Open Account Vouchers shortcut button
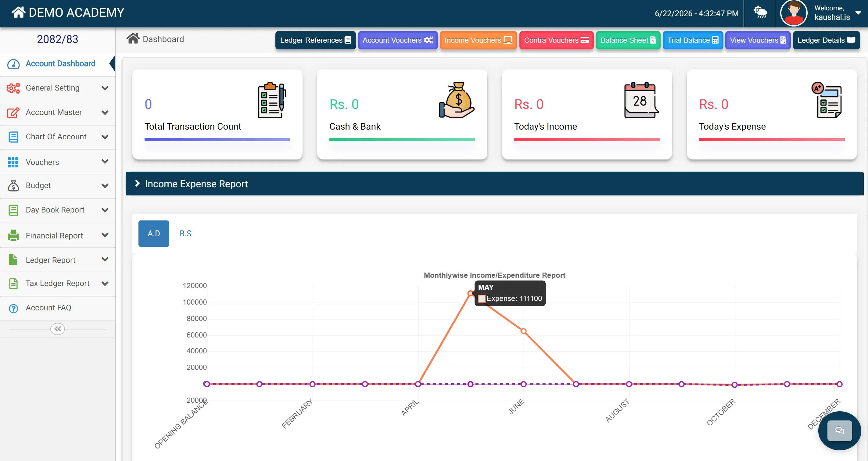The width and height of the screenshot is (868, 461). click(398, 40)
